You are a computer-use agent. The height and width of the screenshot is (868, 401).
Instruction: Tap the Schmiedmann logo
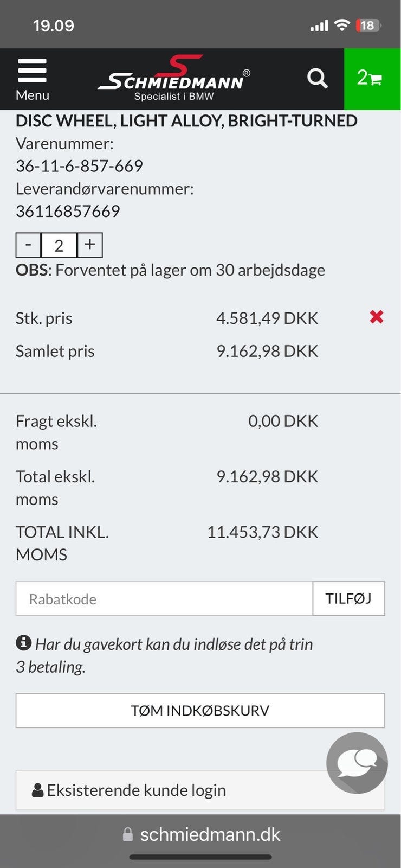pos(174,79)
